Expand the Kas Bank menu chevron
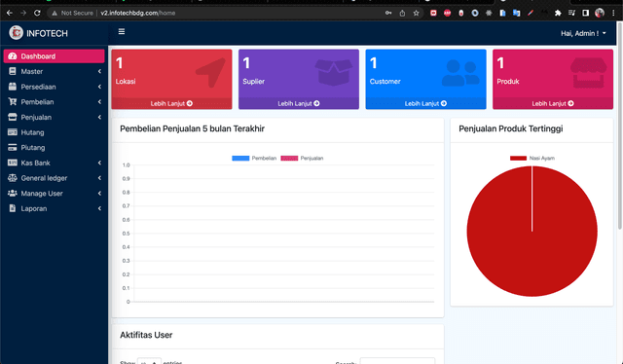This screenshot has width=623, height=364. tap(99, 163)
